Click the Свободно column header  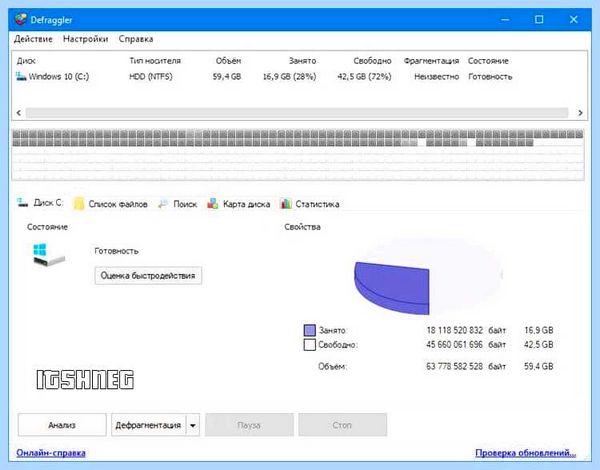click(x=372, y=61)
